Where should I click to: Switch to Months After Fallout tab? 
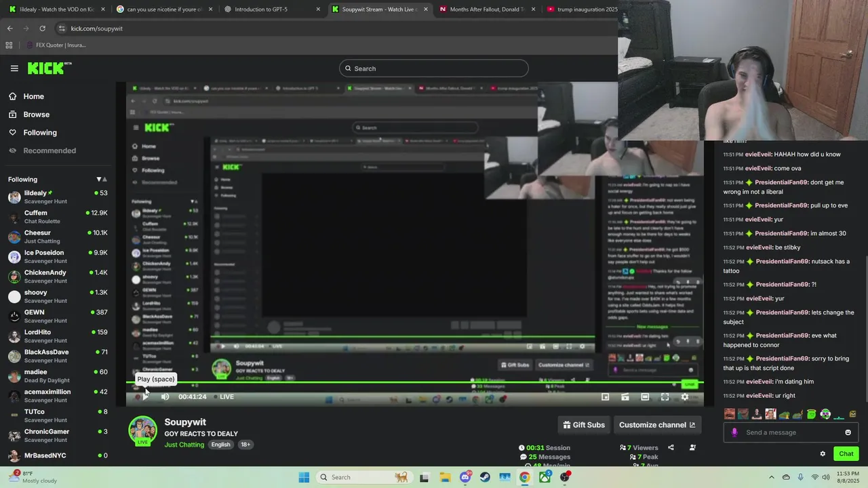pos(488,9)
